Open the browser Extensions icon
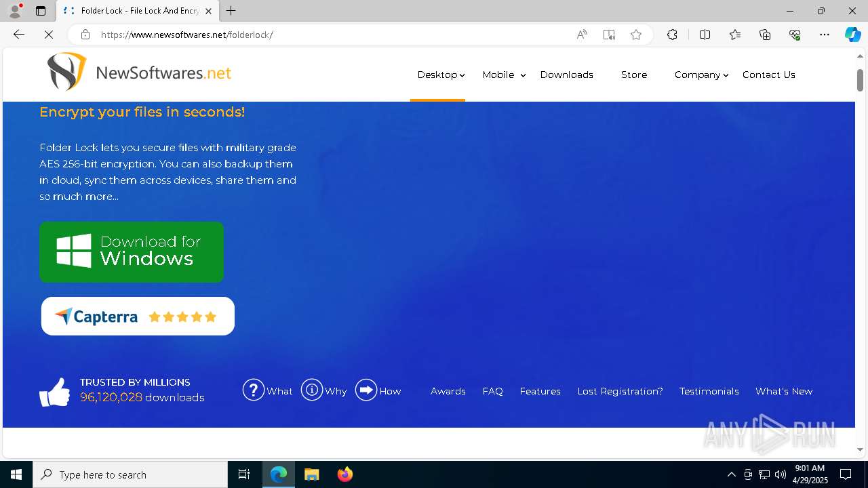The image size is (868, 488). click(x=672, y=35)
